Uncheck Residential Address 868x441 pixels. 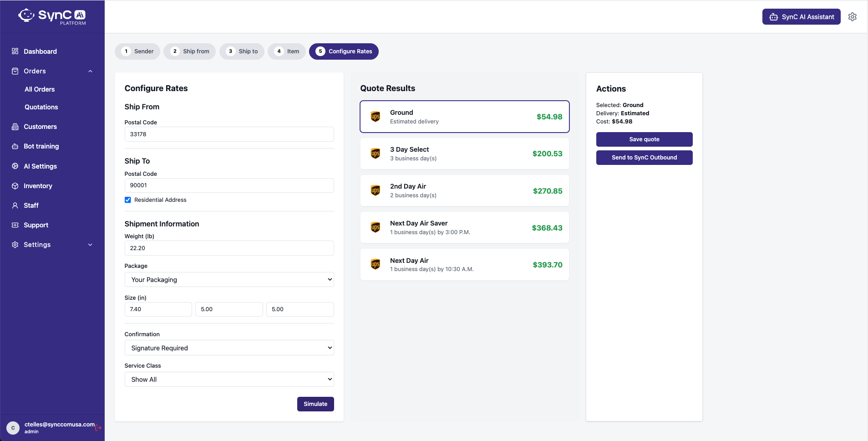click(127, 200)
